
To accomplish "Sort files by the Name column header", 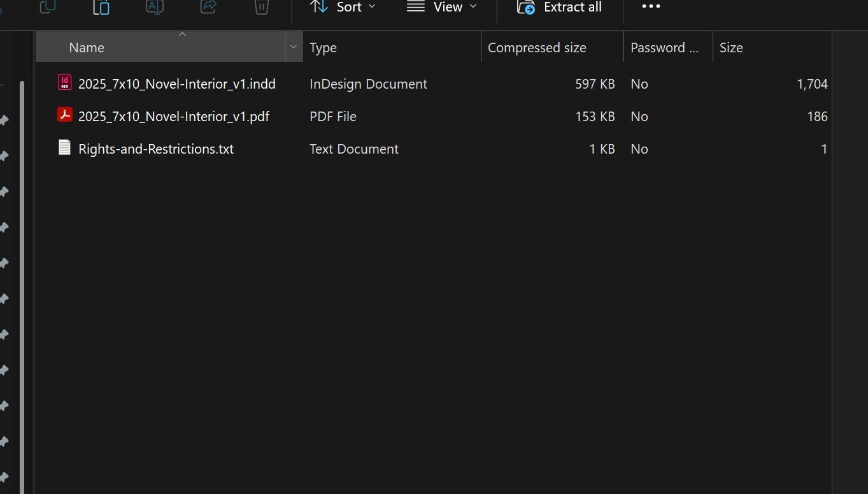I will click(x=86, y=47).
